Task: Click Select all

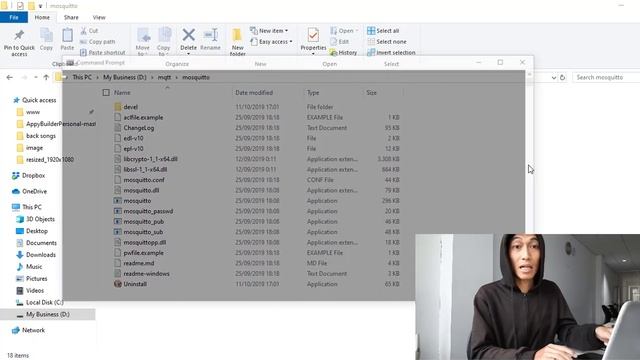Action: pos(383,31)
